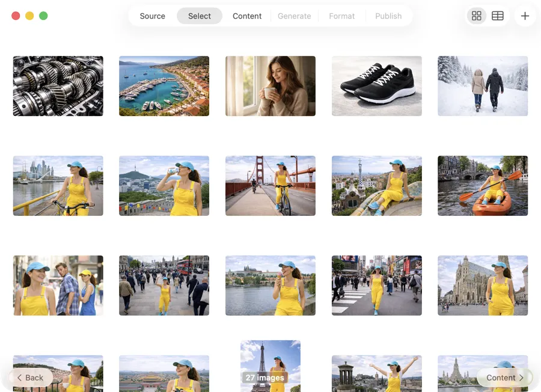The height and width of the screenshot is (392, 541).
Task: Switch to the Content tab
Action: point(246,16)
